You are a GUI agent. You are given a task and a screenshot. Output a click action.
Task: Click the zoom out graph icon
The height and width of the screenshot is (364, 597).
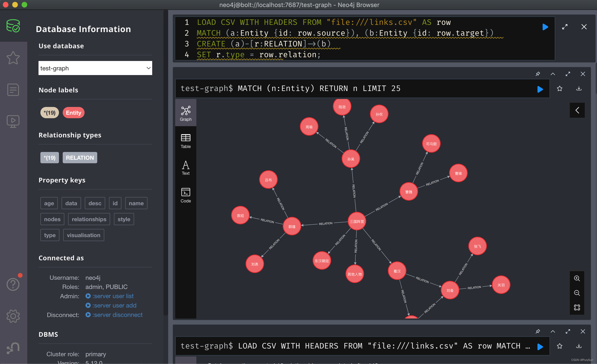coord(577,293)
